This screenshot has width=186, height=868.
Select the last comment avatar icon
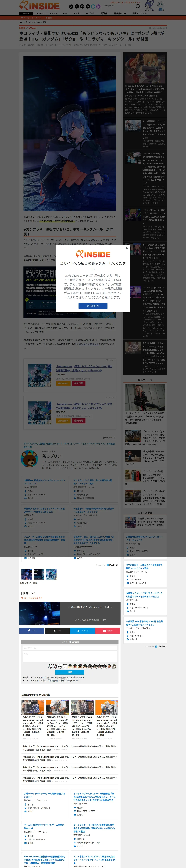pos(114,666)
